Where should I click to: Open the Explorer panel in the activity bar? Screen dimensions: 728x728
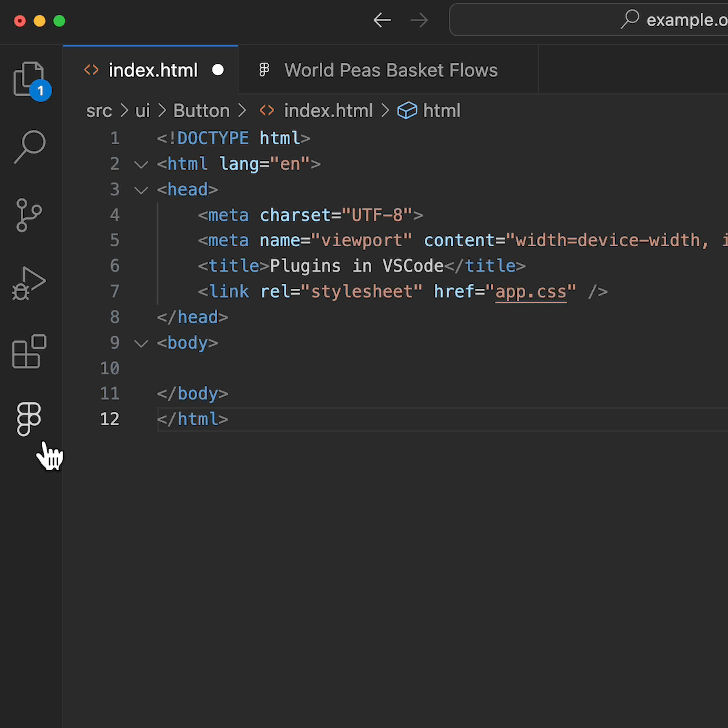(x=29, y=78)
